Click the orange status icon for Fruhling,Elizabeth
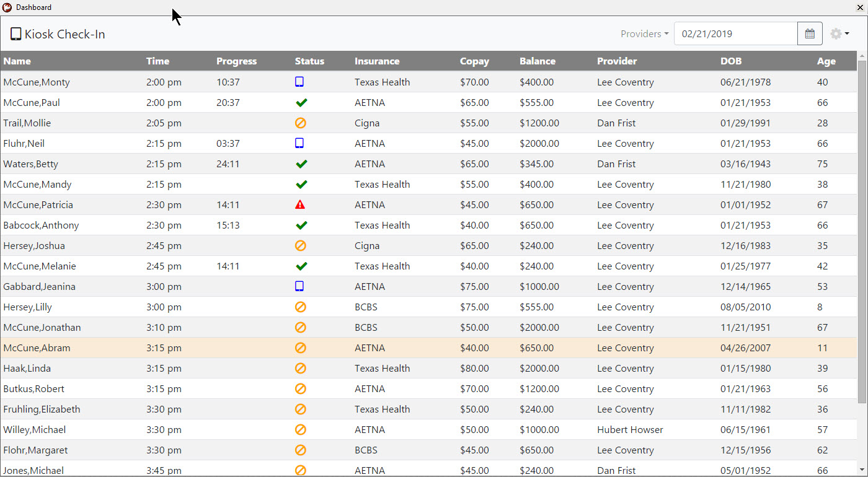The image size is (868, 477). click(301, 409)
